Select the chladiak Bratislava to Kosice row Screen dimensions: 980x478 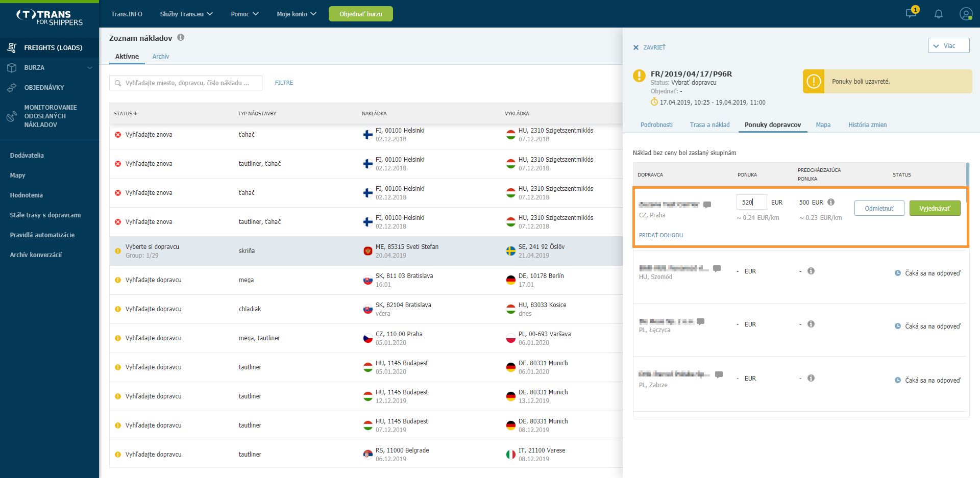coord(366,309)
